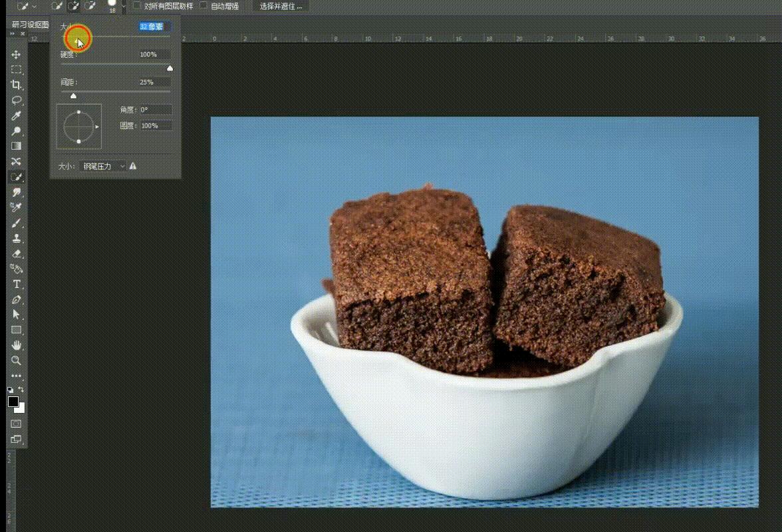The image size is (782, 532).
Task: Select the Eraser tool
Action: (x=16, y=254)
